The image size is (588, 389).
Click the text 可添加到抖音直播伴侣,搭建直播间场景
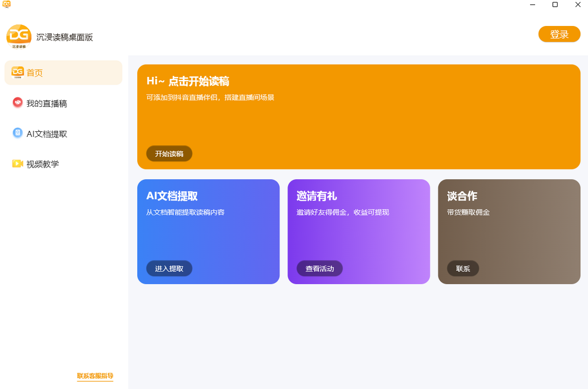pyautogui.click(x=210, y=97)
